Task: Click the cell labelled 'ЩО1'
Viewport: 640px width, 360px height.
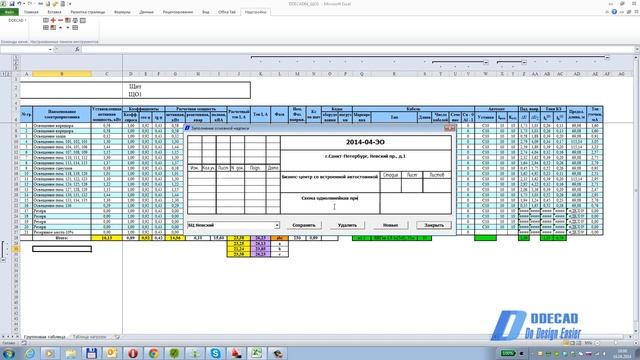Action: [x=135, y=94]
